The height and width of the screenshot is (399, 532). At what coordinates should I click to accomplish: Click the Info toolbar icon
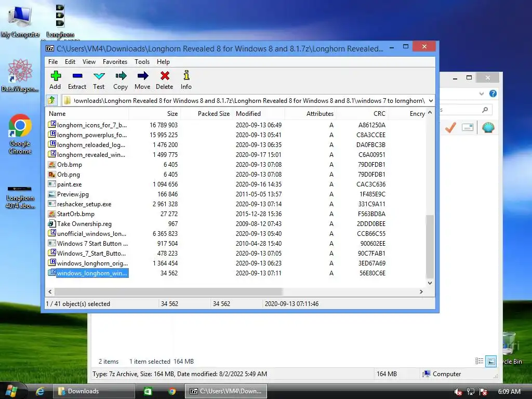187,76
